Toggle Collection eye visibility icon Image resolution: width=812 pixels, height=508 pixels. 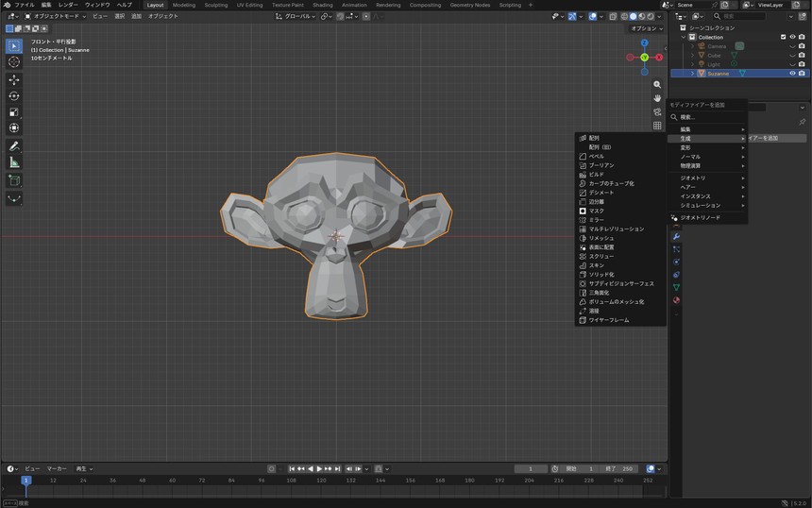tap(792, 37)
